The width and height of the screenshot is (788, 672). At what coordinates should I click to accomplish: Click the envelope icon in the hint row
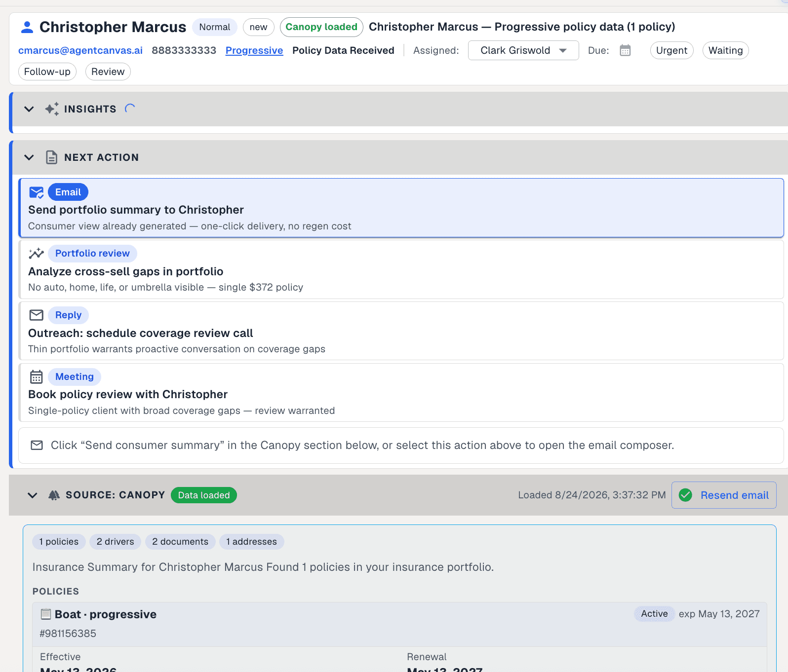pyautogui.click(x=37, y=445)
